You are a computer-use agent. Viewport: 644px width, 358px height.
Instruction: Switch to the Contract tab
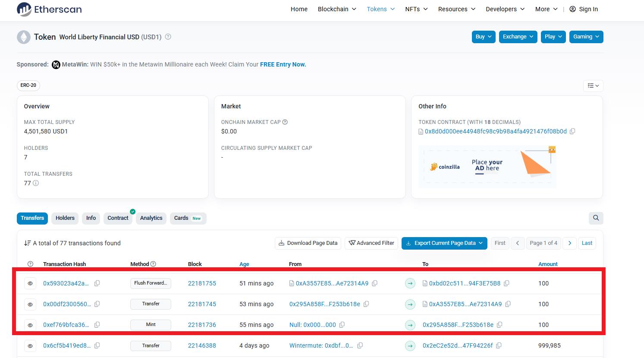[x=118, y=218]
